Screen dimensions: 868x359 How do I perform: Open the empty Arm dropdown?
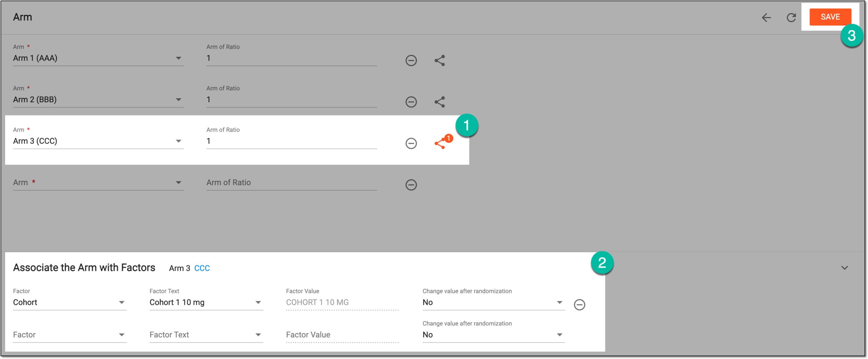(x=98, y=182)
